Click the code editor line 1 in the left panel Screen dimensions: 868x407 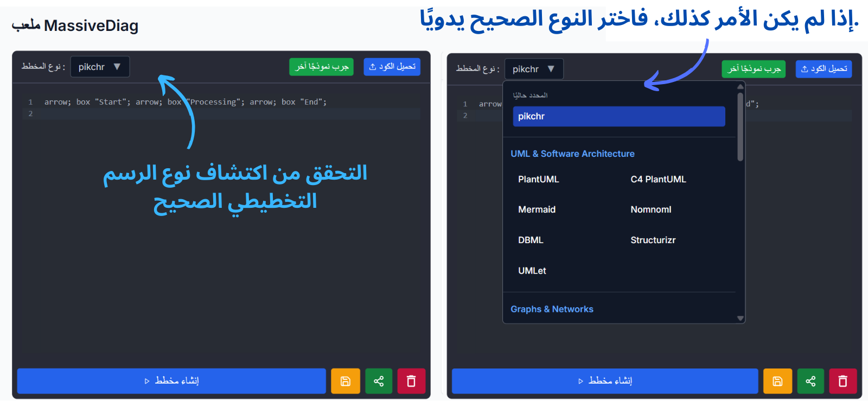186,102
